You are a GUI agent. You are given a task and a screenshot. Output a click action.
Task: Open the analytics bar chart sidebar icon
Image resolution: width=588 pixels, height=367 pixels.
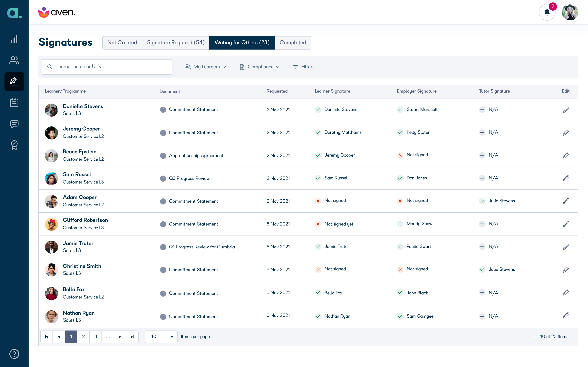[x=14, y=39]
